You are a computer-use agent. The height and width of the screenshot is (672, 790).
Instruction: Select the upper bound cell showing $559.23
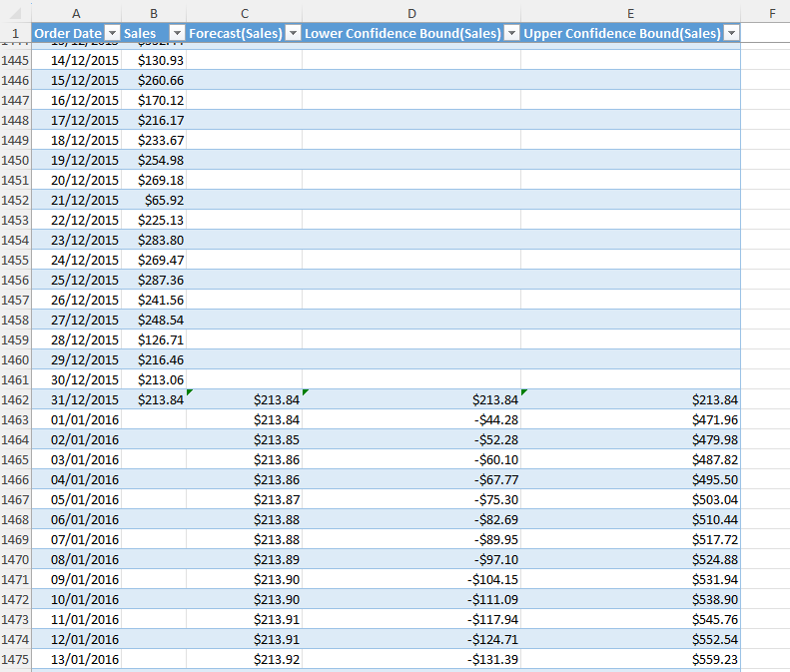point(630,659)
